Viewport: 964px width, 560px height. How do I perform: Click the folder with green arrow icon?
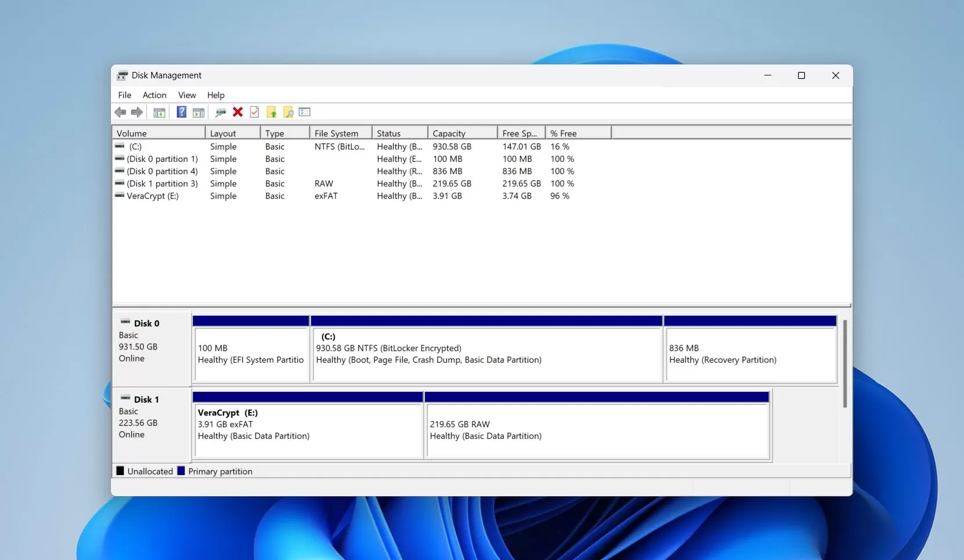[271, 112]
